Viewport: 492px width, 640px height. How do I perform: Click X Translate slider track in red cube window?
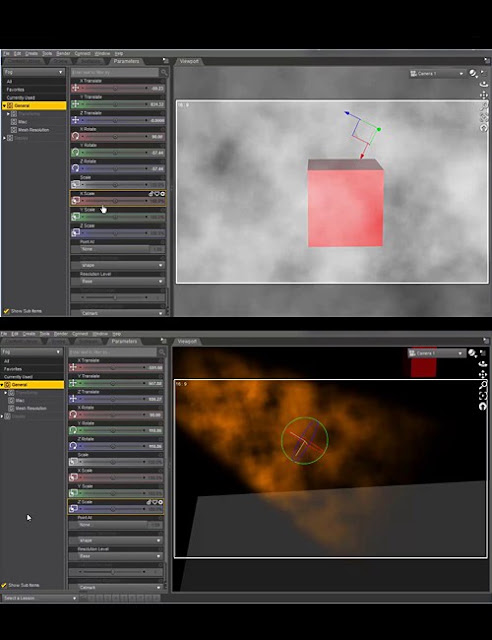115,88
